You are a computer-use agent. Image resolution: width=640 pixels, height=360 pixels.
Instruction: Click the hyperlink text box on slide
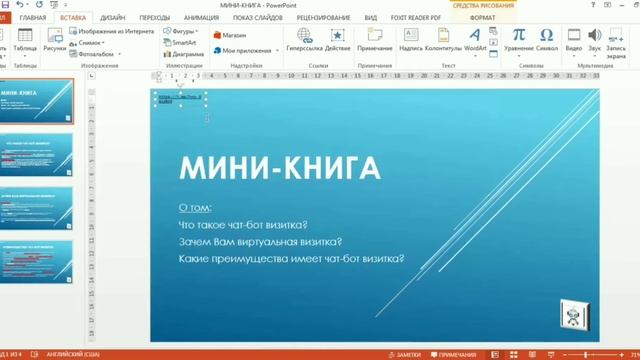(180, 99)
